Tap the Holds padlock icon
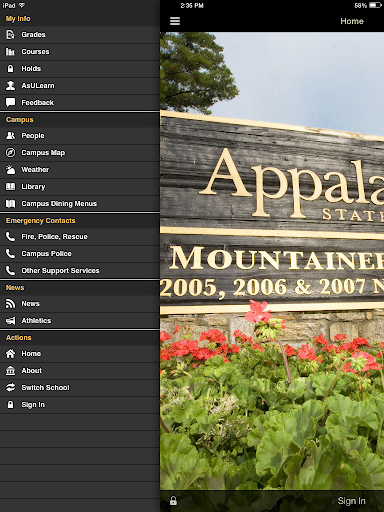 (x=11, y=69)
